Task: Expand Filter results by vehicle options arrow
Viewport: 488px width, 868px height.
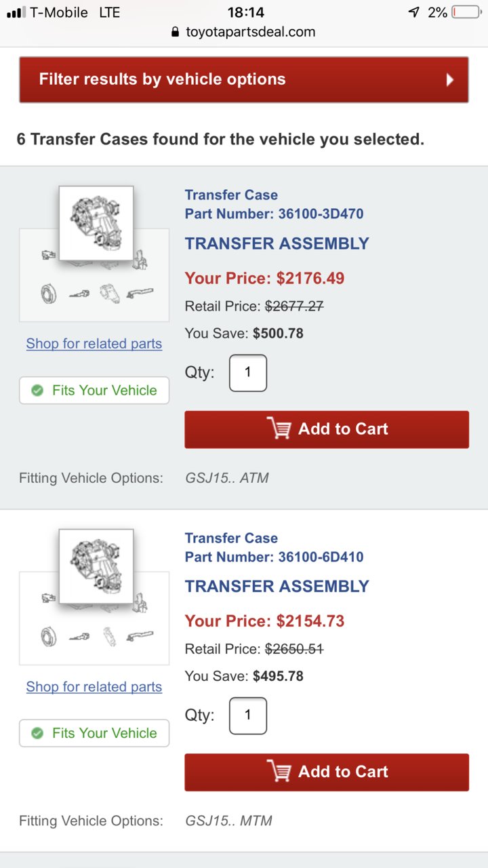Action: (x=450, y=80)
